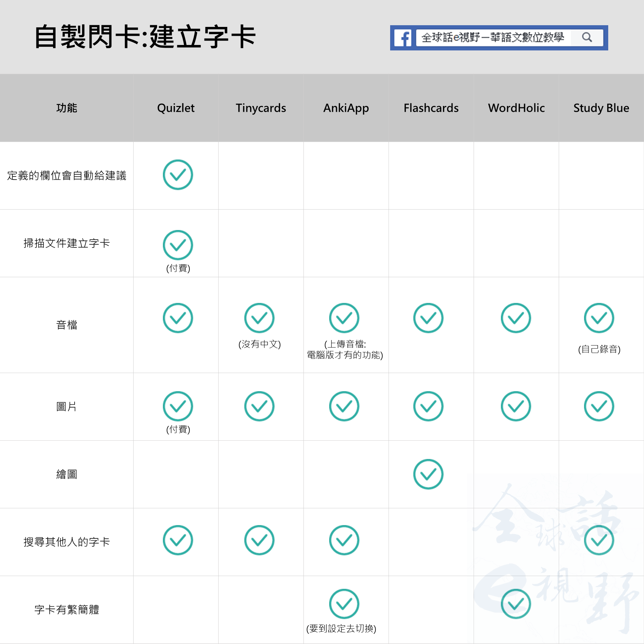Viewport: 644px width, 644px height.
Task: Click (付費) note in 掃描文件建立字卡 row
Action: point(178,268)
